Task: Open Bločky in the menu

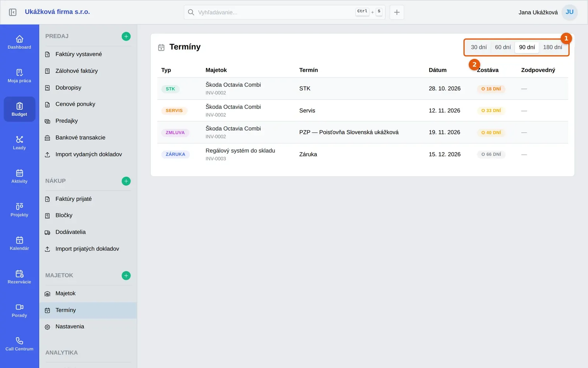Action: (x=88, y=215)
